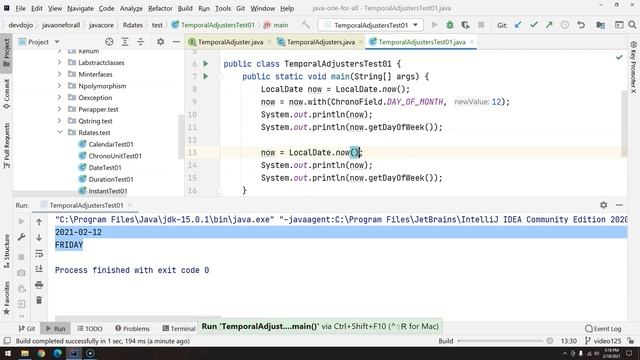Image resolution: width=640 pixels, height=360 pixels.
Task: Toggle the Favorites tool window
Action: point(7,298)
